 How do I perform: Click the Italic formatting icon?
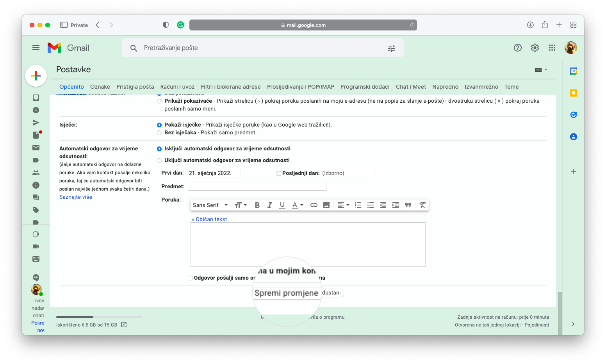coord(269,205)
